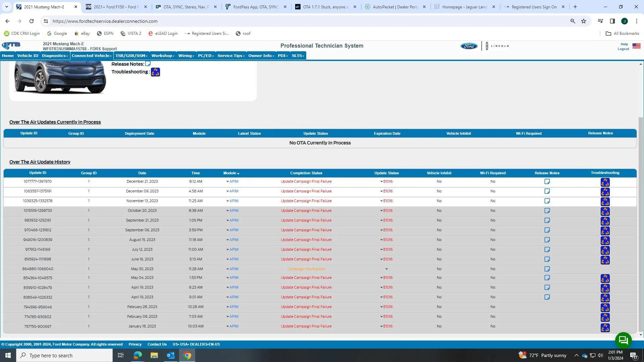Screen dimensions: 644x362
Task: Expand the PC/ED menu
Action: point(206,56)
